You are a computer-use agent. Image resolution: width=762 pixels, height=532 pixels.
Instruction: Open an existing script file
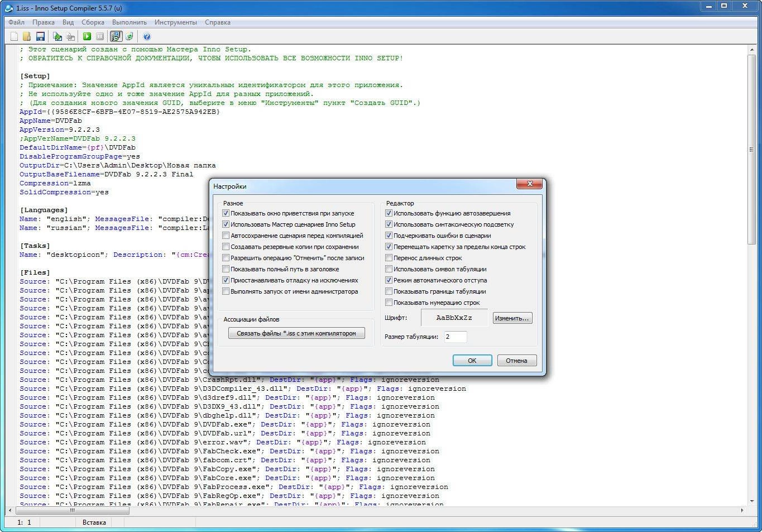tap(27, 36)
